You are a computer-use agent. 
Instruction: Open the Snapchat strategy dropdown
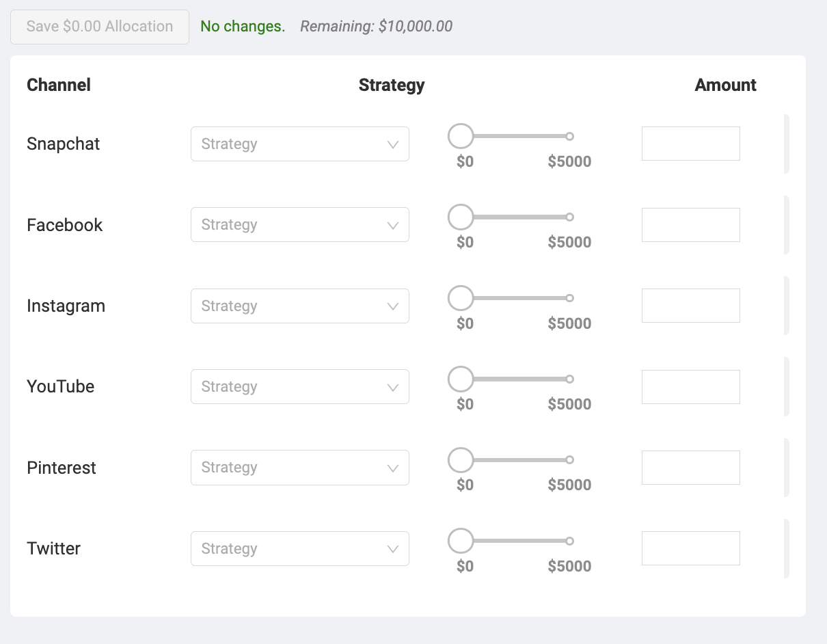pyautogui.click(x=299, y=144)
